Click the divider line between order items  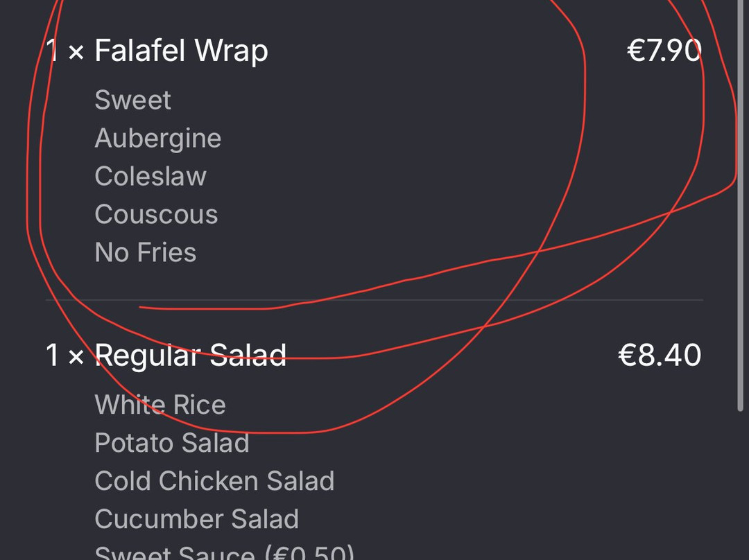click(x=374, y=300)
